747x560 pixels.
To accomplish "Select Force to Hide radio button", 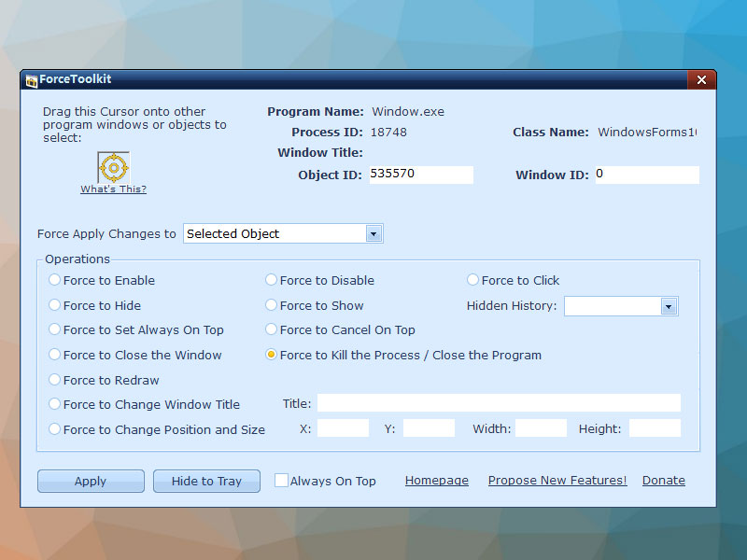I will [x=55, y=305].
